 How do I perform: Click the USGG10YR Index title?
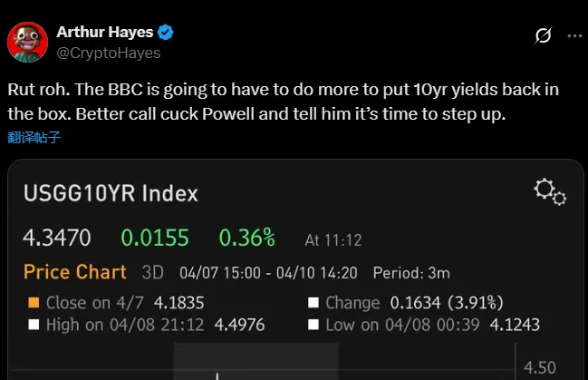click(x=111, y=194)
